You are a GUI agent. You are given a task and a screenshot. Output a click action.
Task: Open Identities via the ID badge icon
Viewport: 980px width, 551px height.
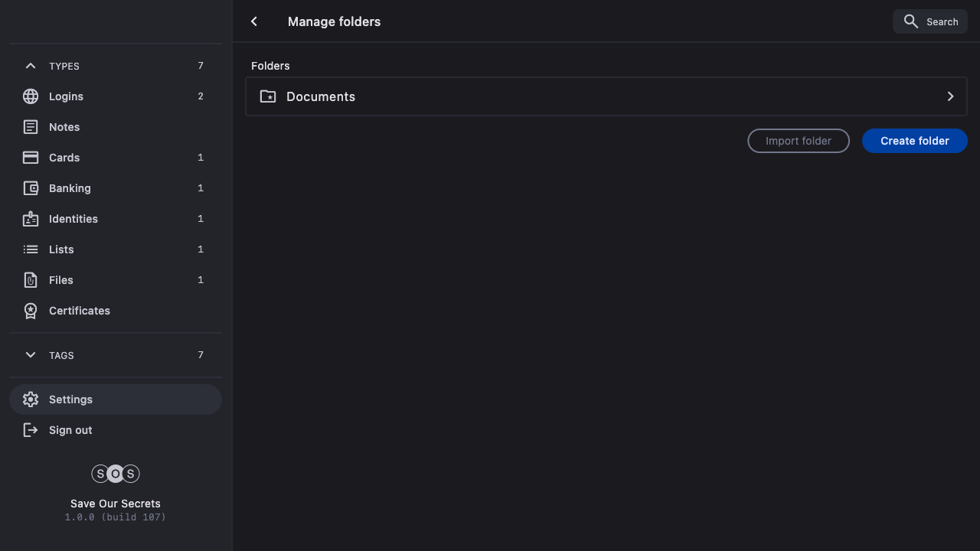tap(31, 219)
